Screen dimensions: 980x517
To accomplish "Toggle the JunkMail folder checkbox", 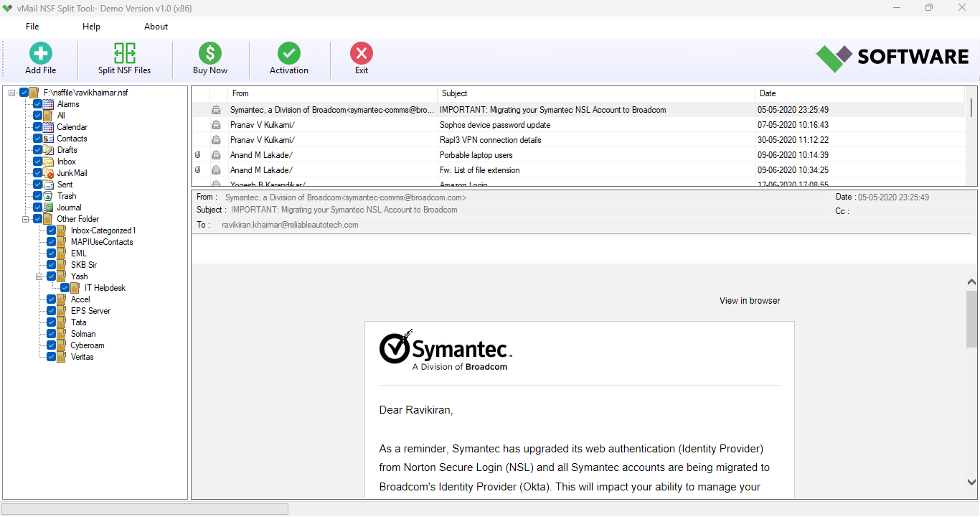I will pyautogui.click(x=38, y=173).
